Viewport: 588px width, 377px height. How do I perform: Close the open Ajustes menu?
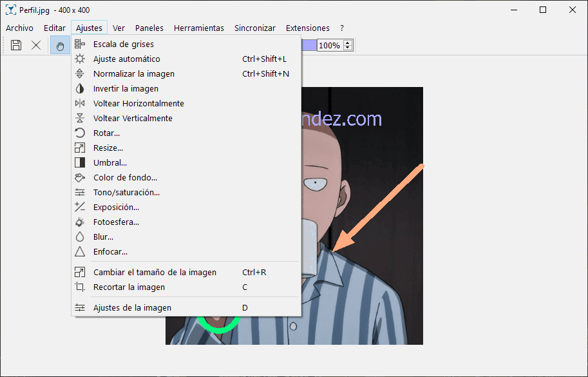point(89,28)
